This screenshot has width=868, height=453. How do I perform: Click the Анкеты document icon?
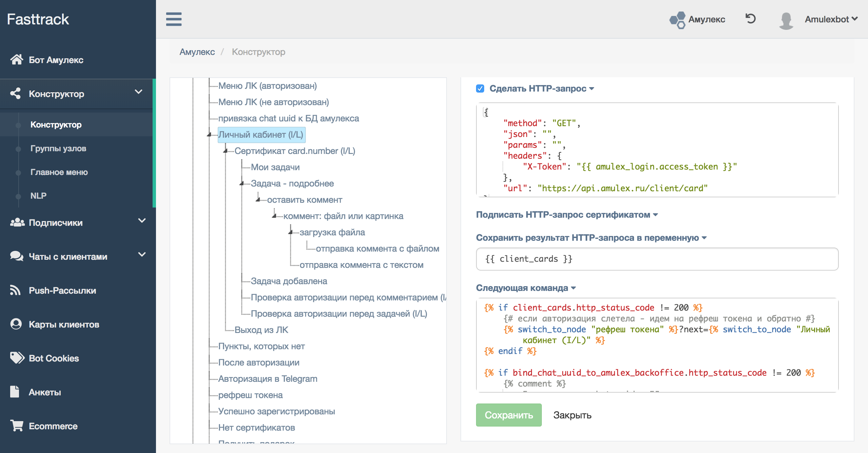tap(15, 392)
